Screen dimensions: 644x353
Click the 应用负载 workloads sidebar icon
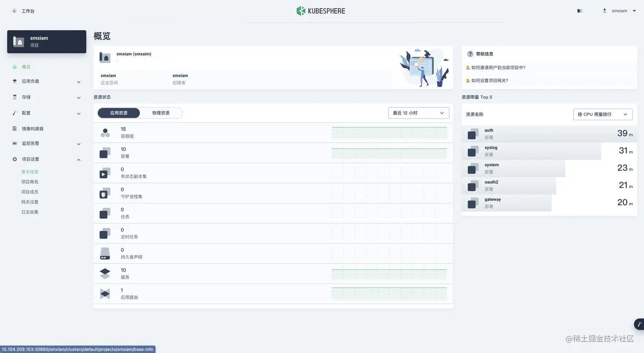[x=15, y=81]
